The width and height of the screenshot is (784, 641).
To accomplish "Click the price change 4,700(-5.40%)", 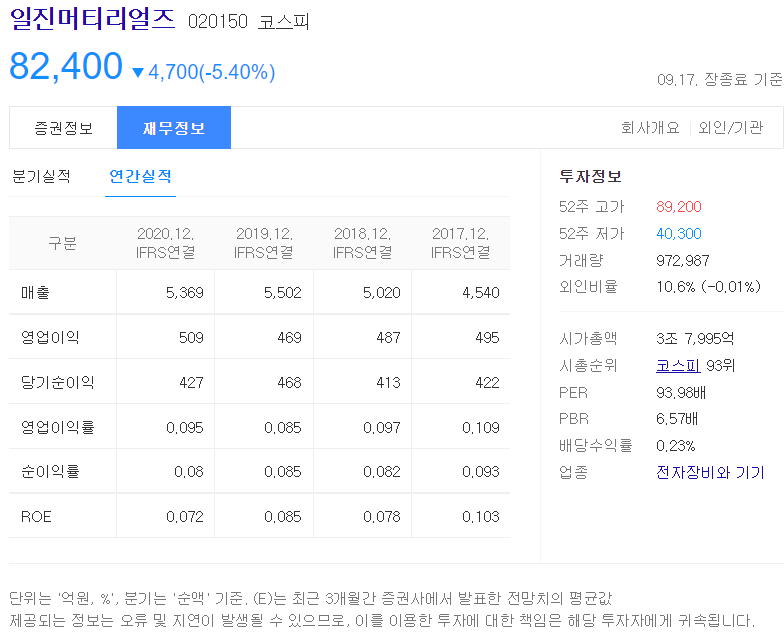I will pos(212,72).
